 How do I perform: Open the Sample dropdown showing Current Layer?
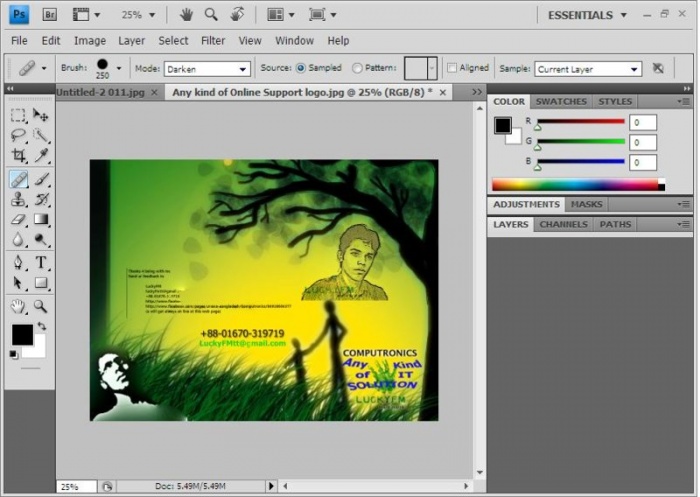[x=588, y=69]
